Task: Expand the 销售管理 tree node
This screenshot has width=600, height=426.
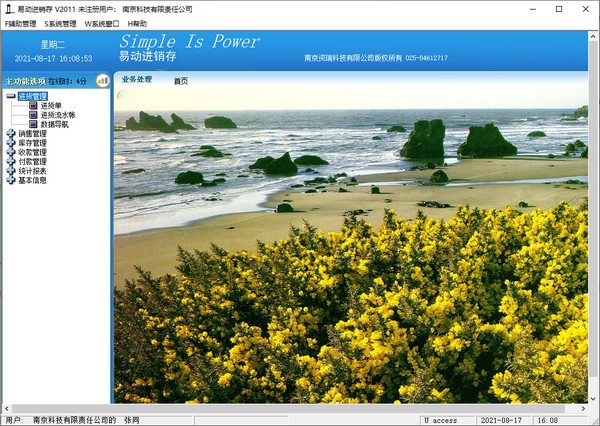Action: click(x=11, y=134)
